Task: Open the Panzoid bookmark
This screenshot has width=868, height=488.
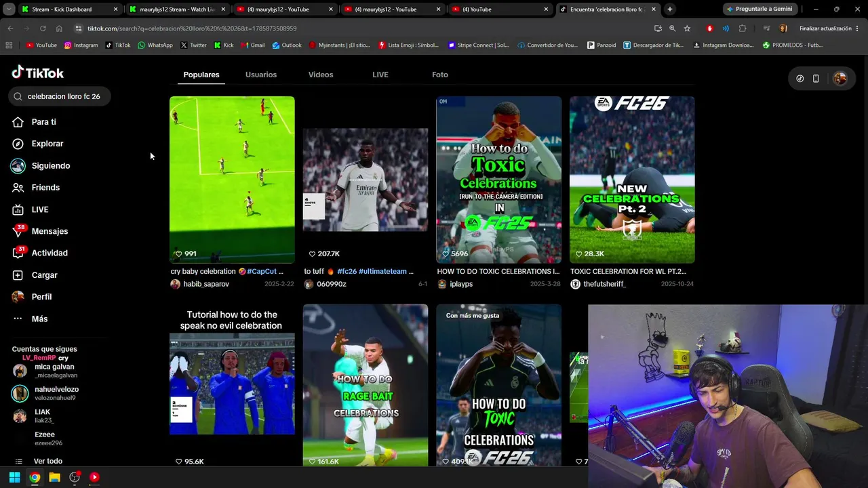Action: click(x=601, y=45)
